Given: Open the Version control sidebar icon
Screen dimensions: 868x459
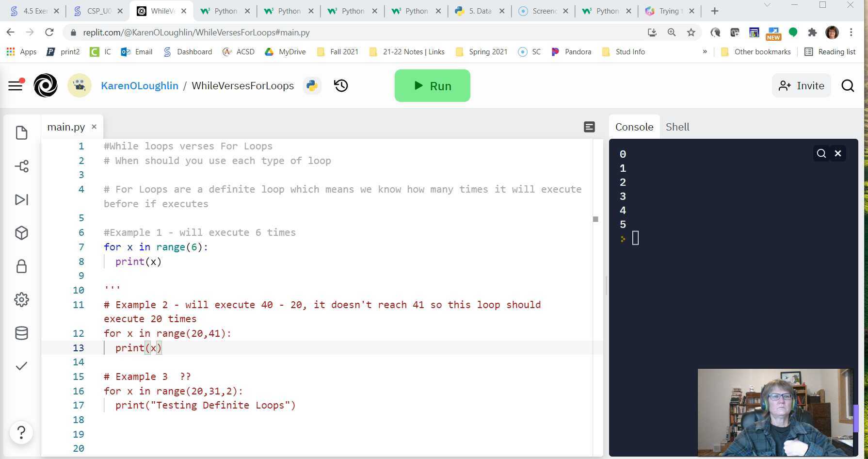Looking at the screenshot, I should point(21,166).
